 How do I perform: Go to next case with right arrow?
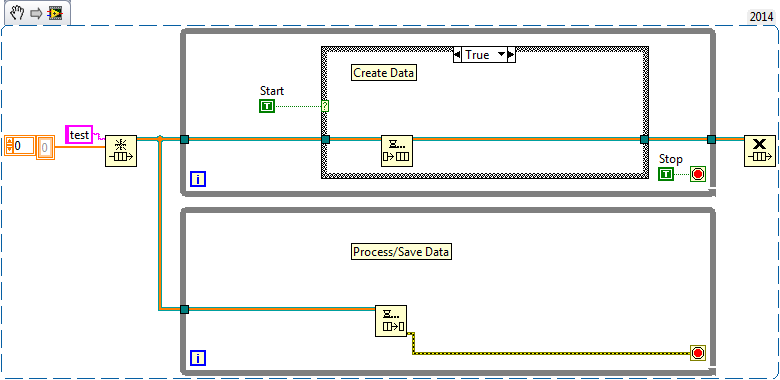tap(511, 55)
